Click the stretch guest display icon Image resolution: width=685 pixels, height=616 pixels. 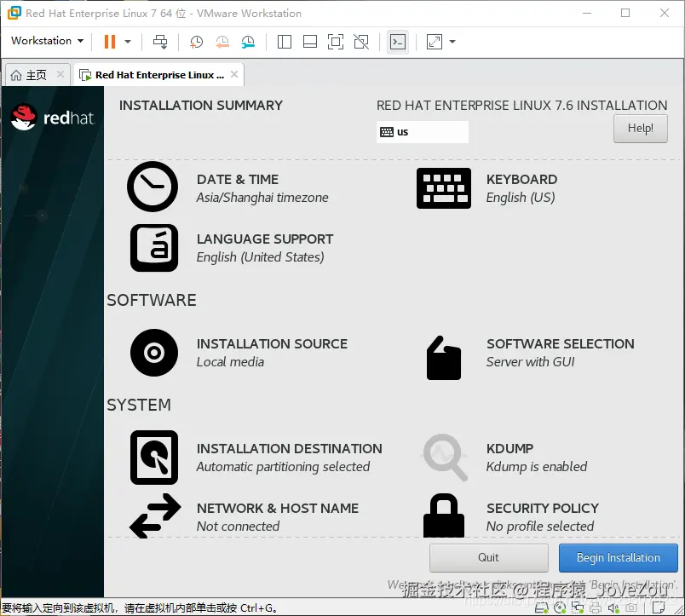pyautogui.click(x=435, y=42)
